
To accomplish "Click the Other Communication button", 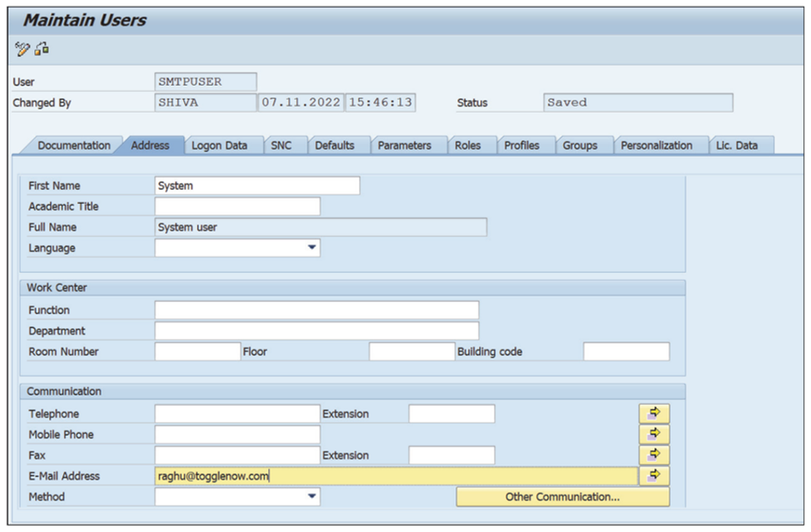I will point(562,496).
